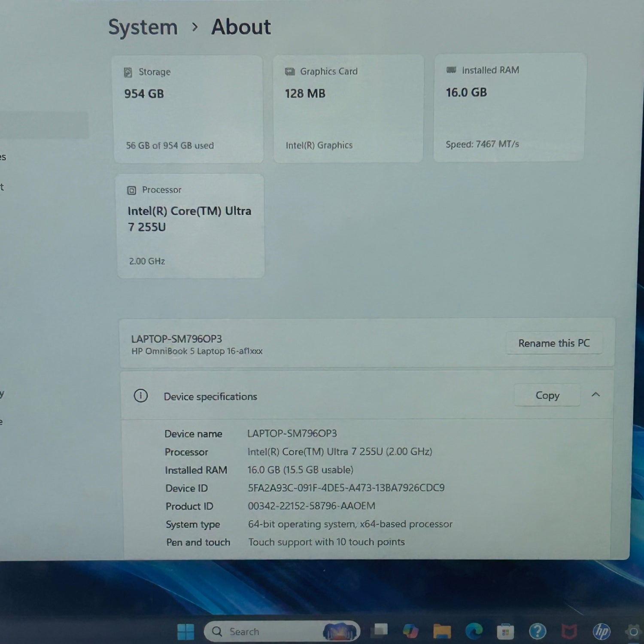Open Microsoft Store from the taskbar
Viewport: 644px width, 644px height.
coord(505,632)
